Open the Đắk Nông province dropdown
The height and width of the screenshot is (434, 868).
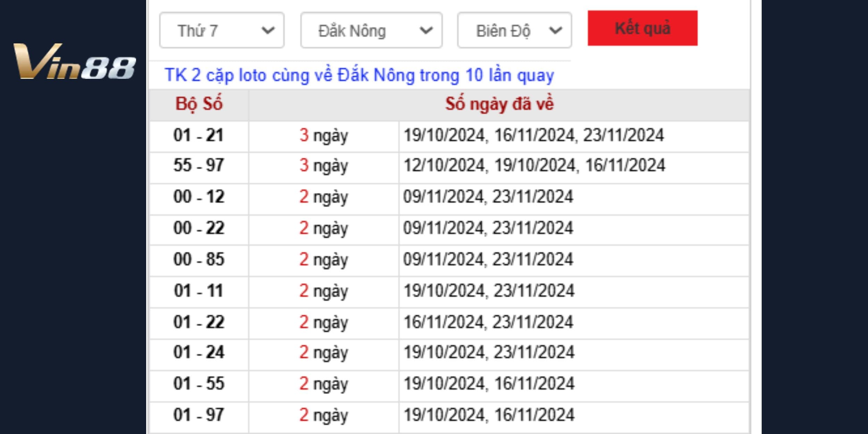[x=372, y=30]
